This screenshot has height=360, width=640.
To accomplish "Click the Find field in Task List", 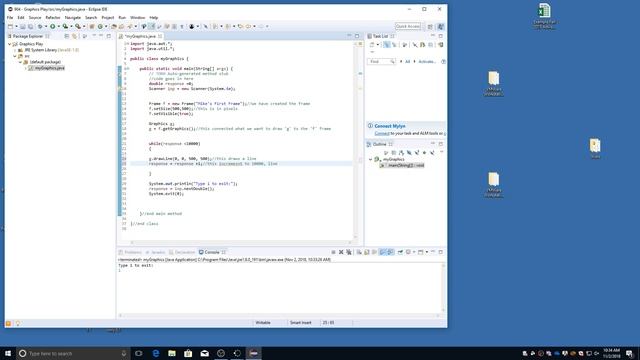I will (381, 62).
